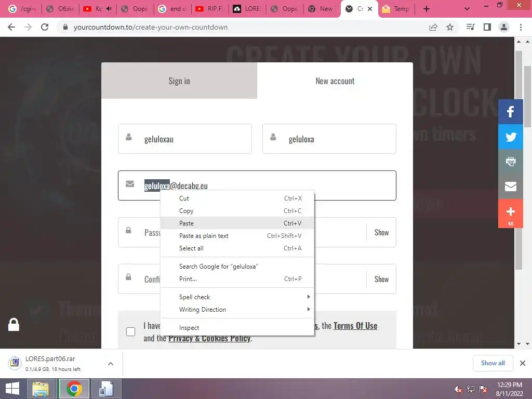
Task: Switch to the LORE browser tab
Action: coord(247,9)
